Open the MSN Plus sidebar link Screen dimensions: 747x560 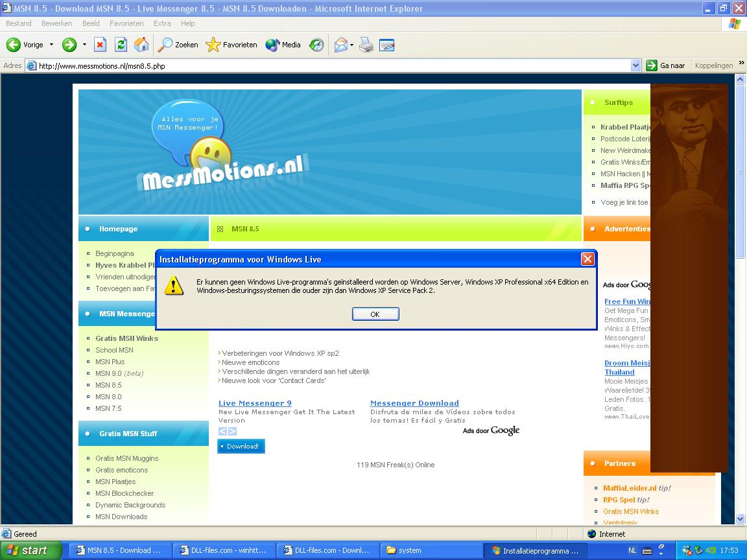(x=110, y=362)
